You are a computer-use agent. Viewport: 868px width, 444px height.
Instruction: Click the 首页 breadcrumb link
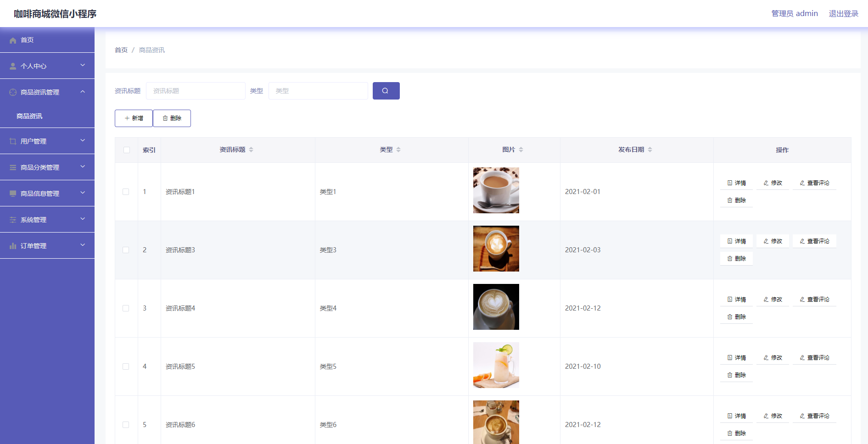pos(121,50)
